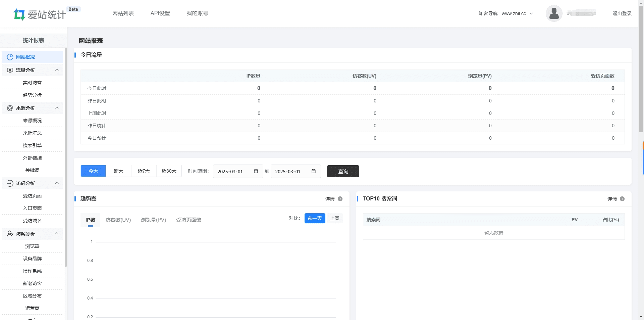Compare with 上周 in trend chart
644x320 pixels.
coord(334,218)
